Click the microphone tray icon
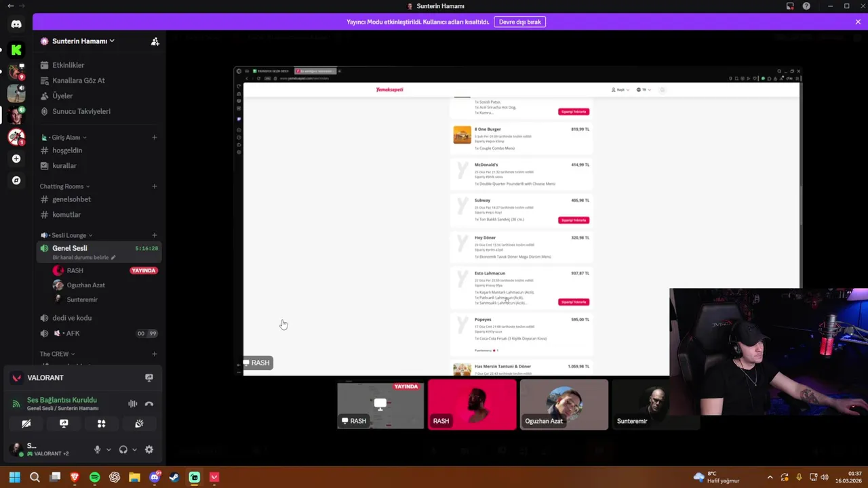This screenshot has height=488, width=868. tap(799, 477)
